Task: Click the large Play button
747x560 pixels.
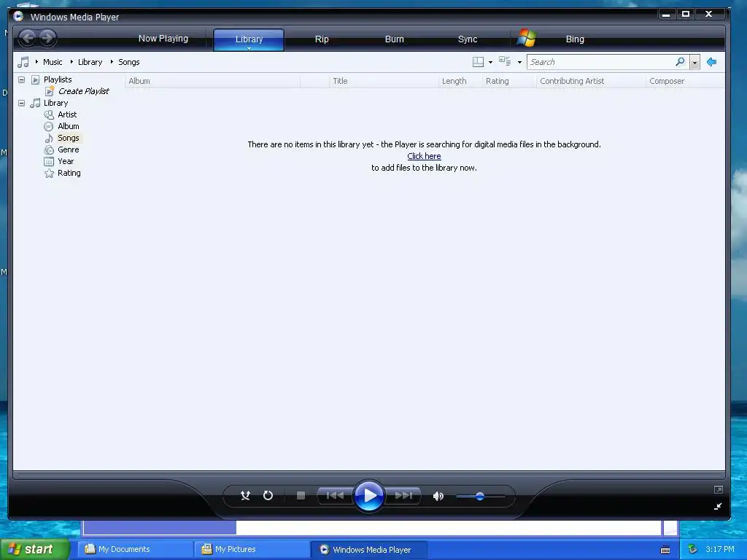Action: pos(369,496)
